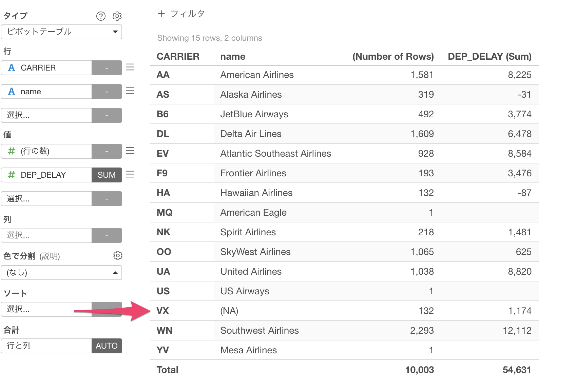The width and height of the screenshot is (576, 392).
Task: Select the Atlantic Southeast Airlines cell
Action: pos(275,154)
